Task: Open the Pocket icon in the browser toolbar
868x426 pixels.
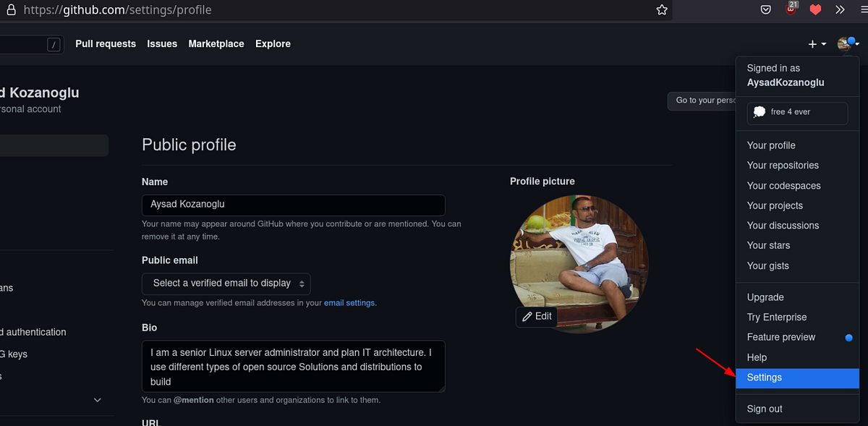Action: point(765,9)
